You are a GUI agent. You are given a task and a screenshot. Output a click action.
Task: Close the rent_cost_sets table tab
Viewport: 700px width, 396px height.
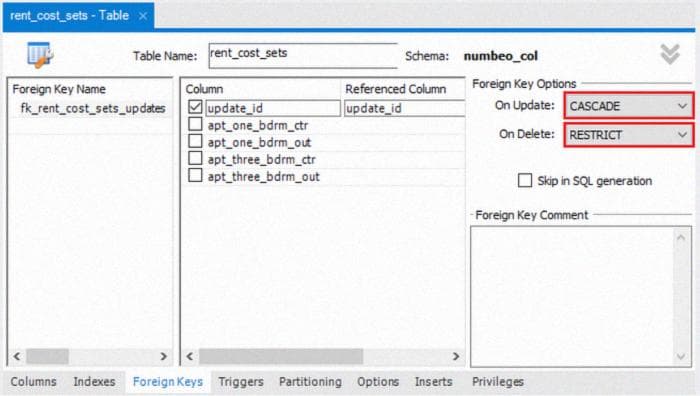coord(143,16)
